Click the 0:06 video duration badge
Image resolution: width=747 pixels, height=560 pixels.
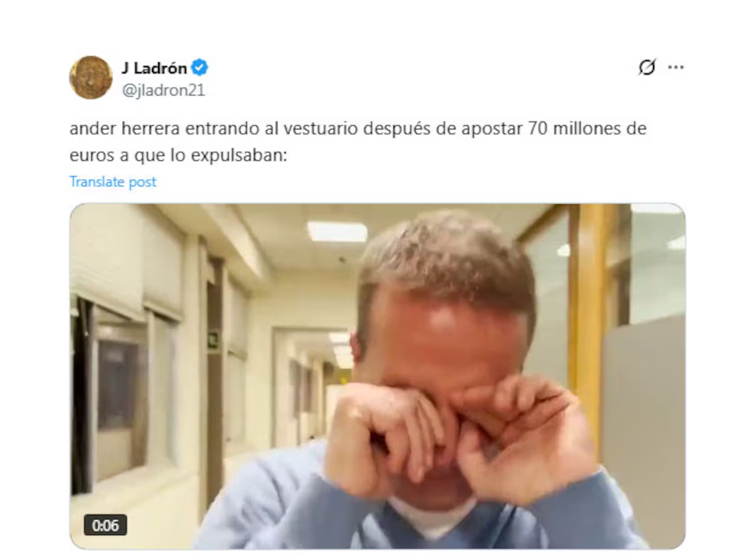tap(105, 525)
